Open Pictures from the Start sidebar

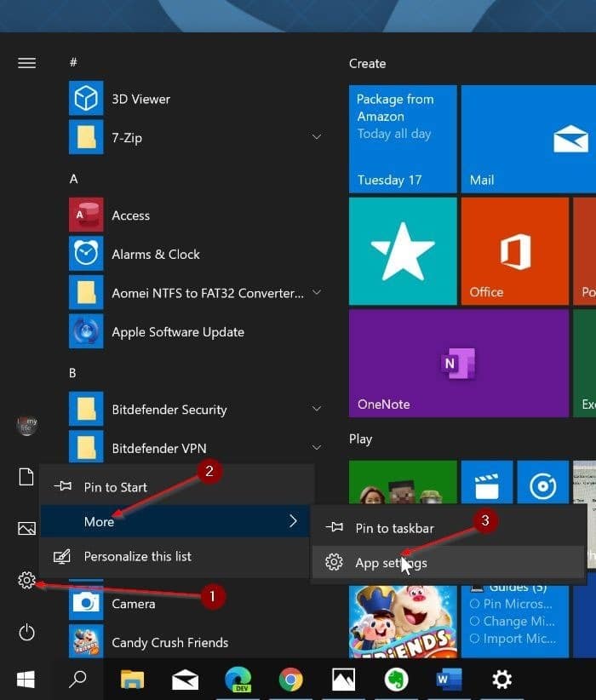[26, 528]
